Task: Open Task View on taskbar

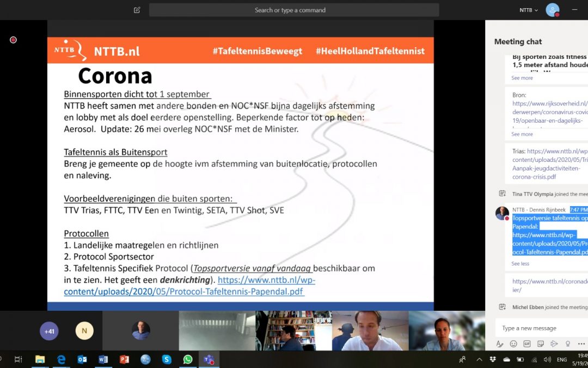Action: pos(18,359)
